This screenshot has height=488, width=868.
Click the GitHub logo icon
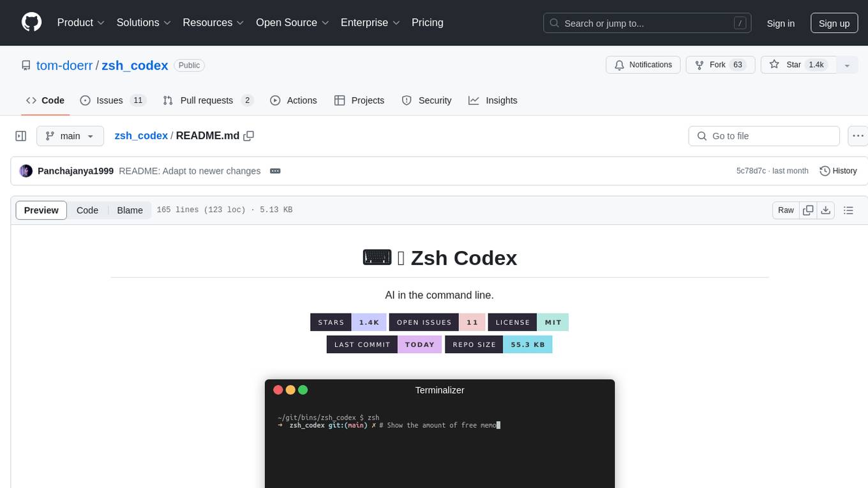pyautogui.click(x=31, y=22)
